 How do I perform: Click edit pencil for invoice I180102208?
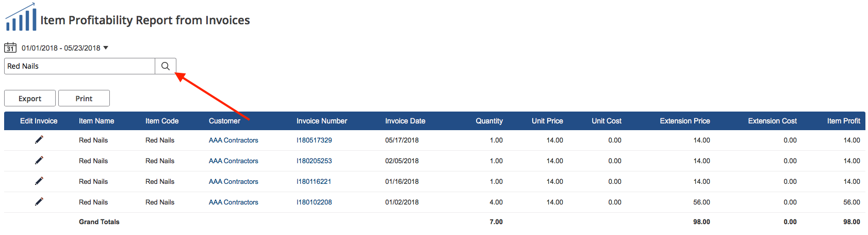click(x=39, y=201)
